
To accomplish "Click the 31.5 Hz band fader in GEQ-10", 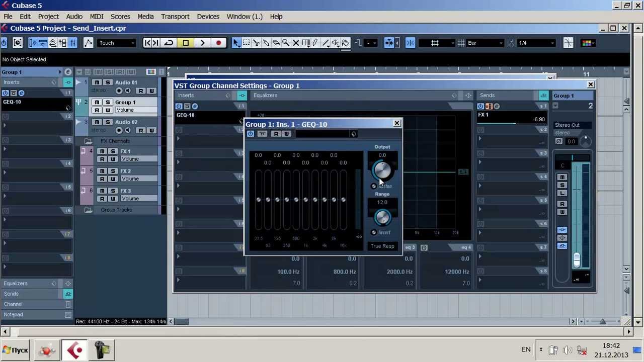I will pyautogui.click(x=259, y=201).
